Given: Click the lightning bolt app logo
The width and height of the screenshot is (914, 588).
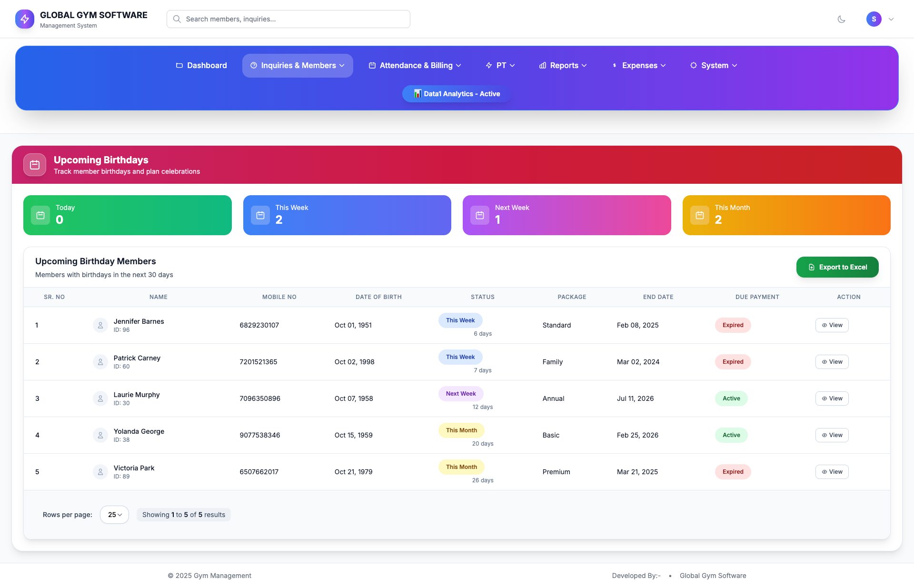Looking at the screenshot, I should pyautogui.click(x=25, y=19).
